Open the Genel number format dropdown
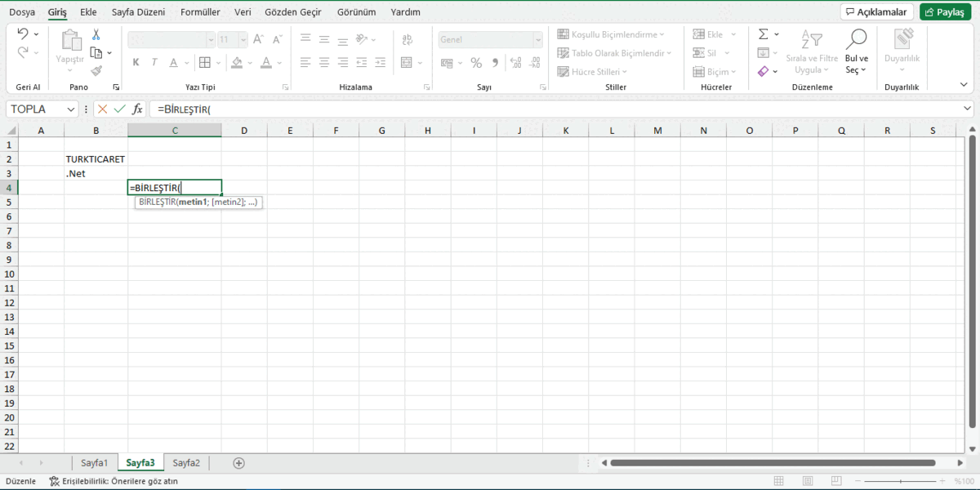Image resolution: width=980 pixels, height=490 pixels. [x=537, y=38]
